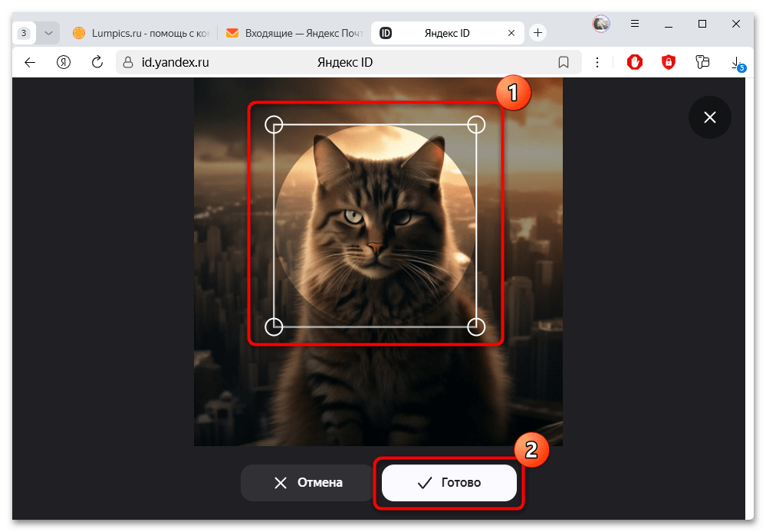Reload the current page
Screen dimensions: 766x532
97,62
